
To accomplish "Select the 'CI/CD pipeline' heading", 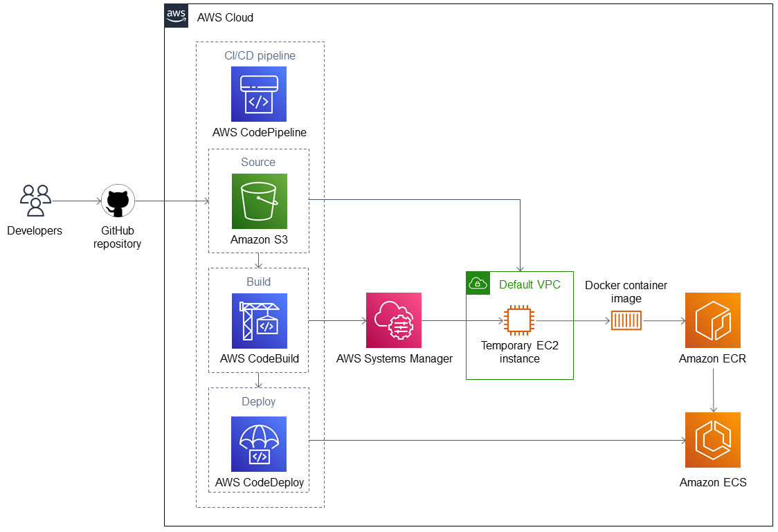I will [260, 55].
